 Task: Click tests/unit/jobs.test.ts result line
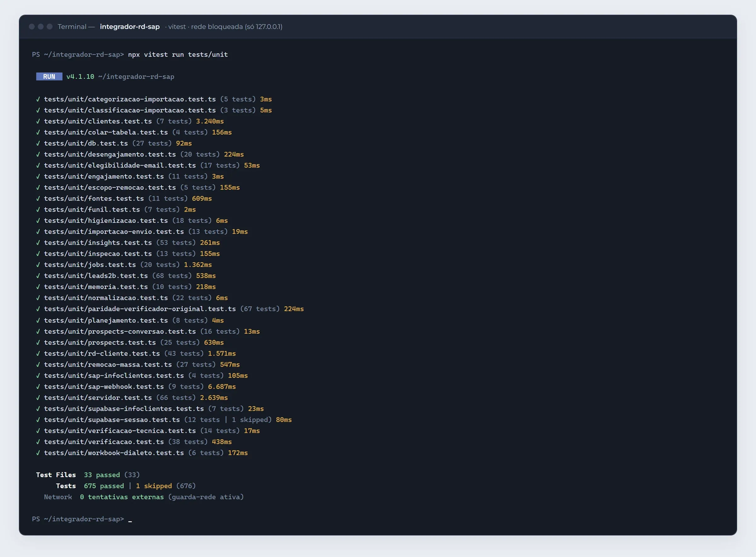pyautogui.click(x=124, y=265)
